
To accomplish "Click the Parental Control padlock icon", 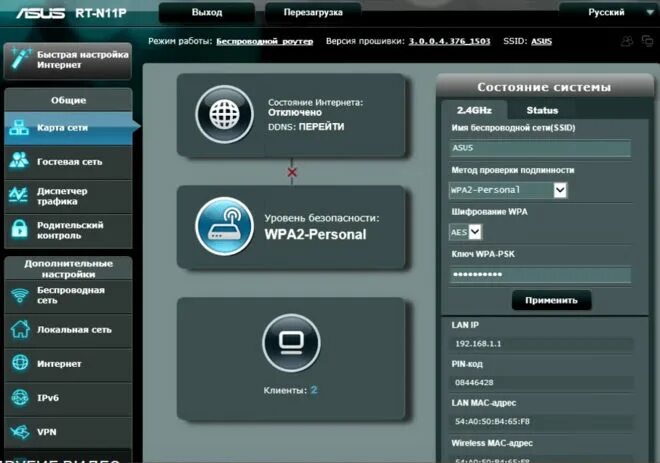I will coord(19,229).
